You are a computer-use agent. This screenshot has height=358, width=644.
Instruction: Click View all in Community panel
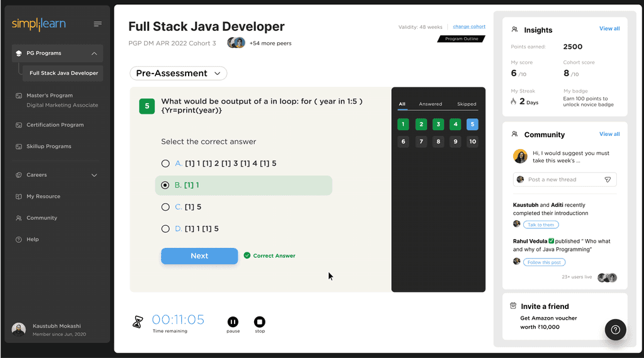pyautogui.click(x=609, y=134)
